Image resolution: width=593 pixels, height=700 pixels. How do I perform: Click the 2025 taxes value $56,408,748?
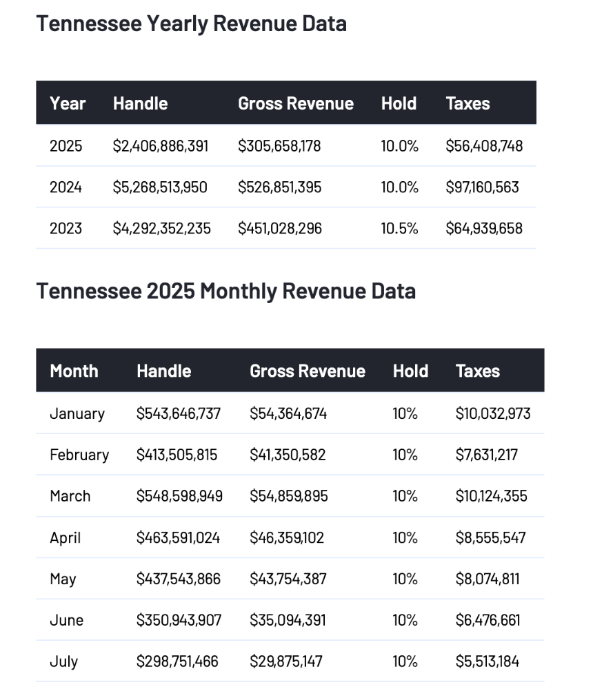pyautogui.click(x=484, y=146)
